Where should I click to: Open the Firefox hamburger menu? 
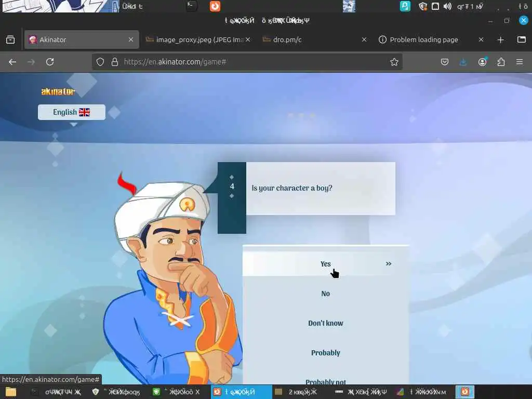point(519,62)
